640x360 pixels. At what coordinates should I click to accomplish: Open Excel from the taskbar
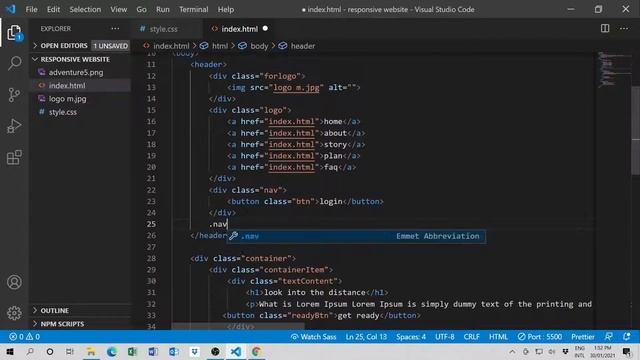(132, 351)
